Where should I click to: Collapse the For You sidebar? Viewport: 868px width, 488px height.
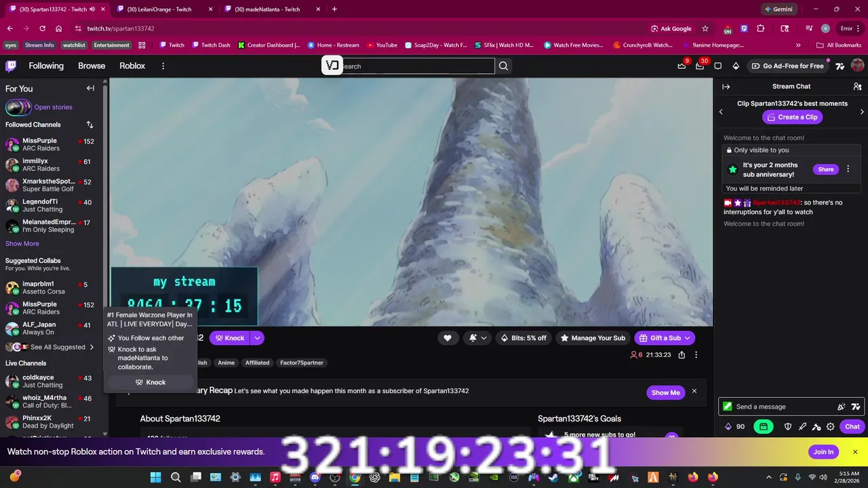click(x=90, y=88)
